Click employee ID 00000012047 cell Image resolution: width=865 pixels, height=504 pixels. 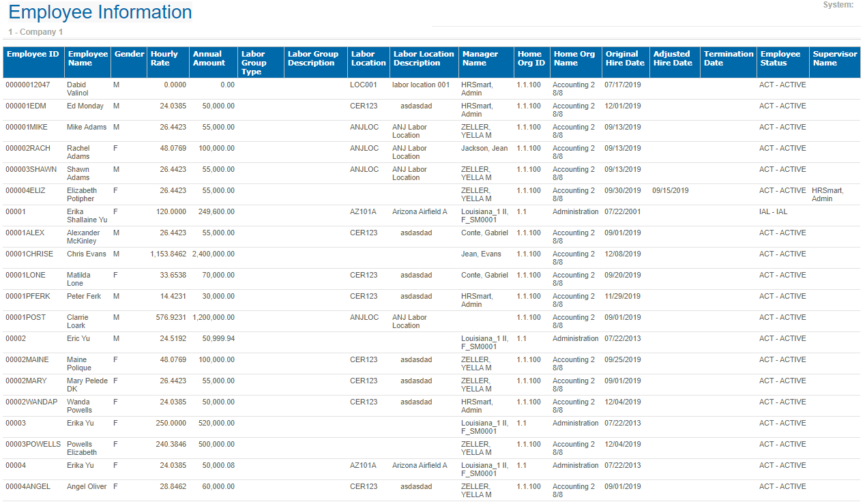28,85
